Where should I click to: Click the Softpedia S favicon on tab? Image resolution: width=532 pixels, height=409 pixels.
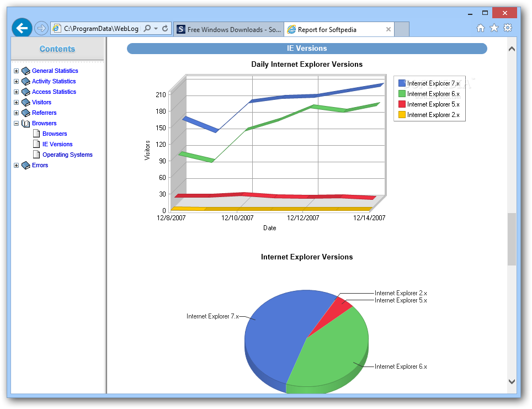181,29
